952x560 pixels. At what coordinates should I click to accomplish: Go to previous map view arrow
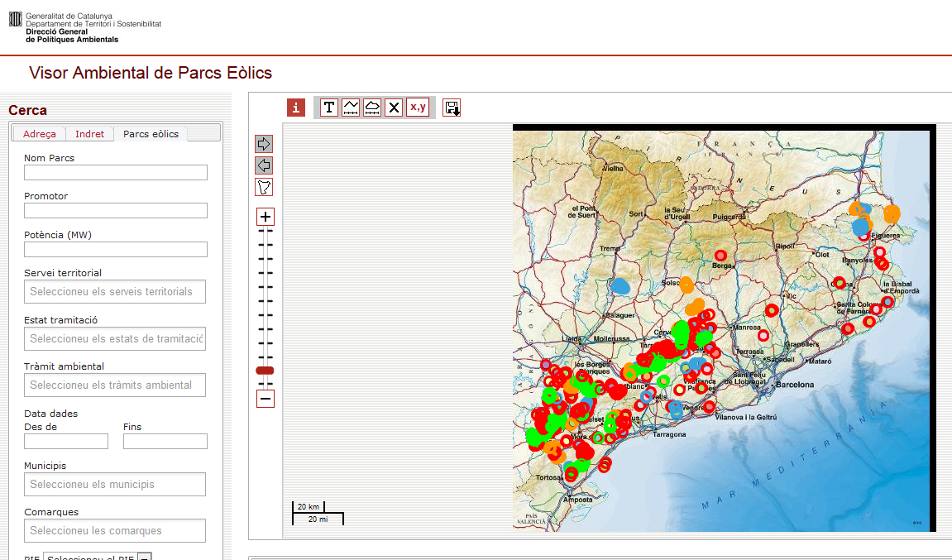(264, 165)
